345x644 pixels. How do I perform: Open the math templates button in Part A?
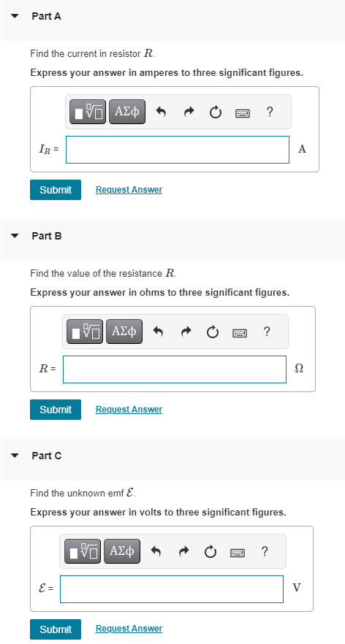coord(88,112)
